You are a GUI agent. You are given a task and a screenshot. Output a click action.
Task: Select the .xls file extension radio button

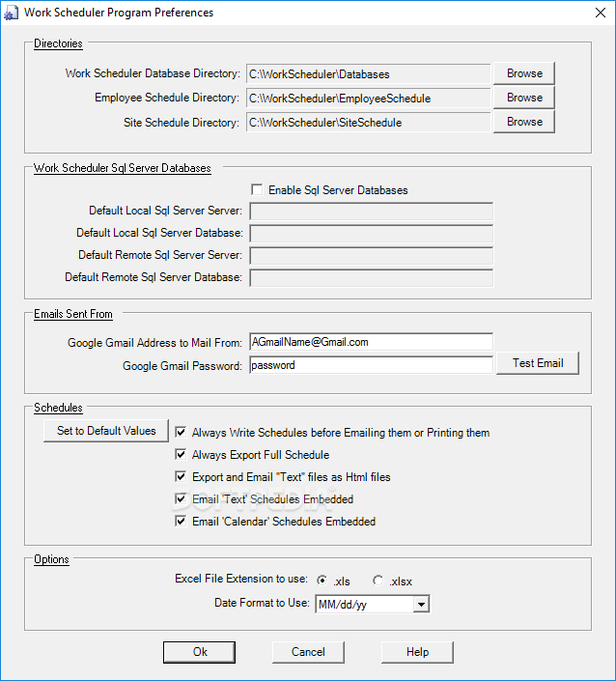(322, 581)
